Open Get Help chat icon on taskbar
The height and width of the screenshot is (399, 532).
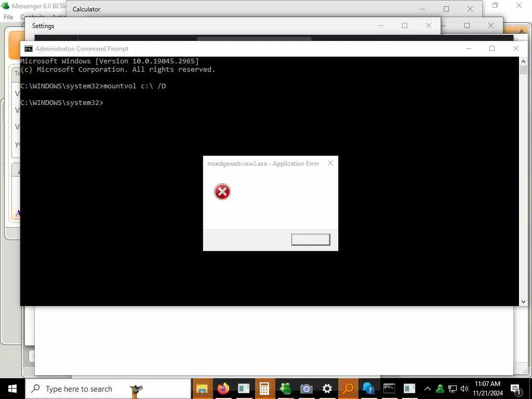point(368,389)
